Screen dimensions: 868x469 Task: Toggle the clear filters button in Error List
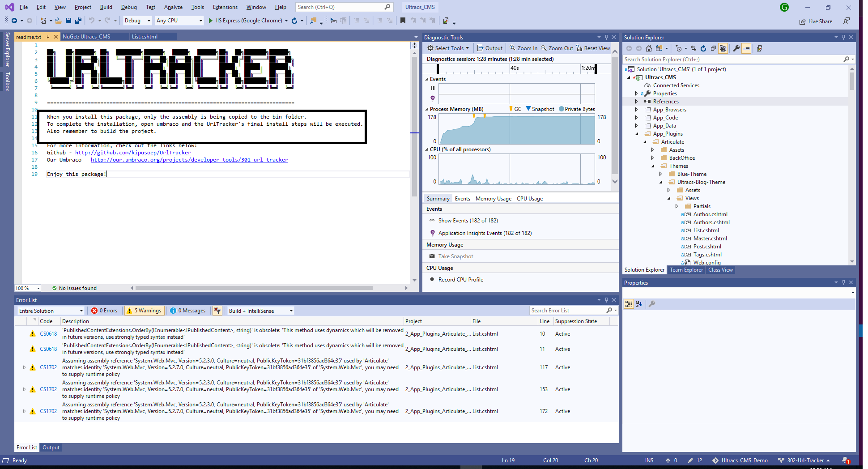tap(217, 311)
